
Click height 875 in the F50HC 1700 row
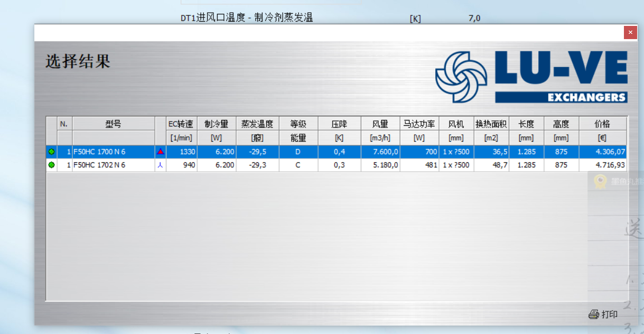coord(561,152)
